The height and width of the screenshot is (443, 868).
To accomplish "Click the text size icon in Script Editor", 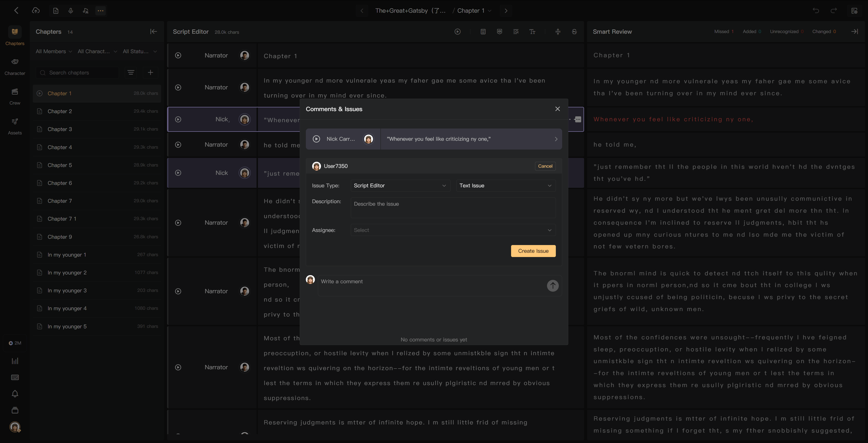I will [x=532, y=31].
